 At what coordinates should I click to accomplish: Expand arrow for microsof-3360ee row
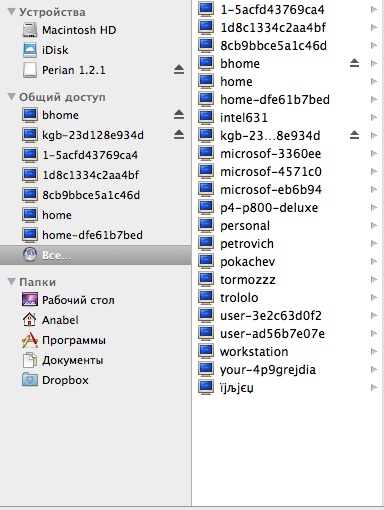374,153
